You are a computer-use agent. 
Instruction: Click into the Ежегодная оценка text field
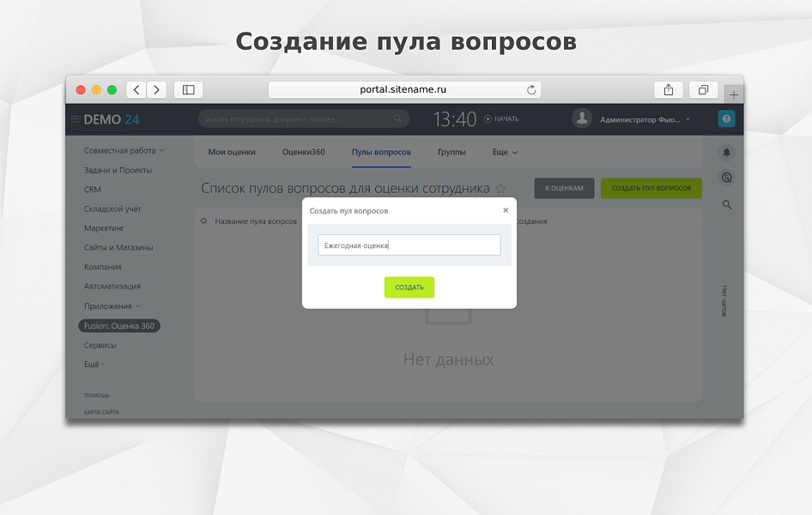[409, 245]
